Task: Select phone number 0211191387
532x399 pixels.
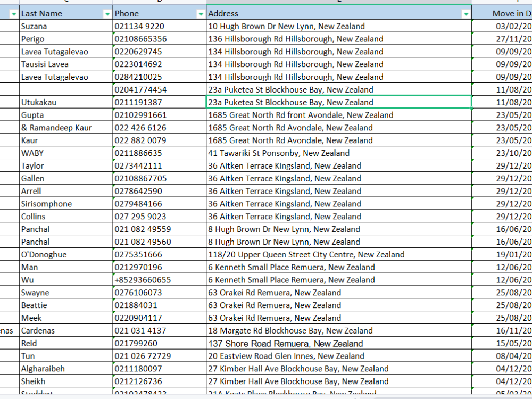Action: (160, 102)
